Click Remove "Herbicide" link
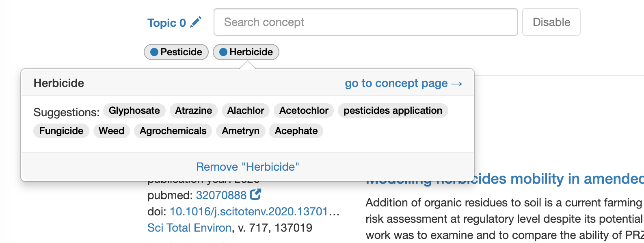Screen dimensions: 644x243 [247, 167]
